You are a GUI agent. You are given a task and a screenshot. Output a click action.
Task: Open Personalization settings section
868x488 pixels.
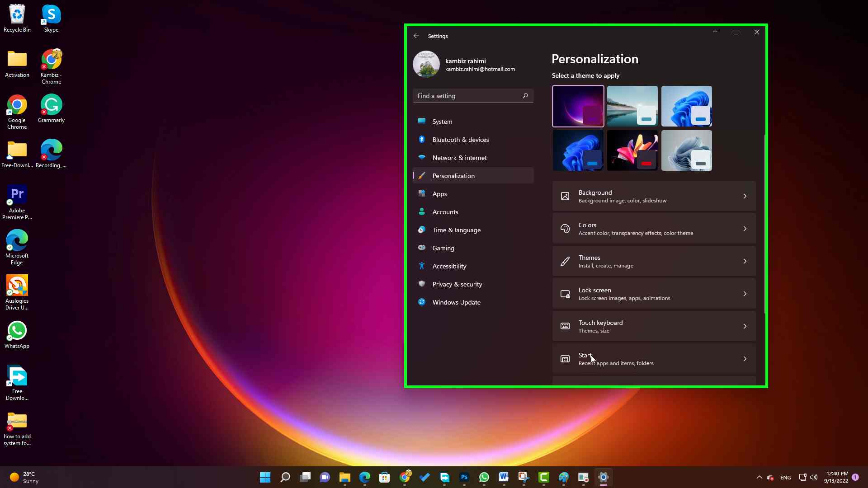tap(454, 175)
